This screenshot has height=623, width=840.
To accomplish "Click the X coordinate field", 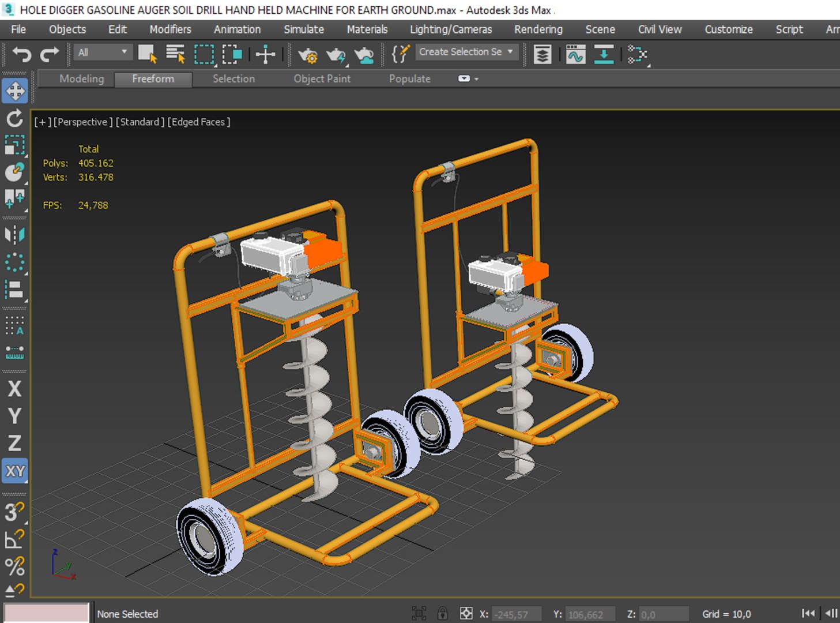I will click(x=517, y=614).
